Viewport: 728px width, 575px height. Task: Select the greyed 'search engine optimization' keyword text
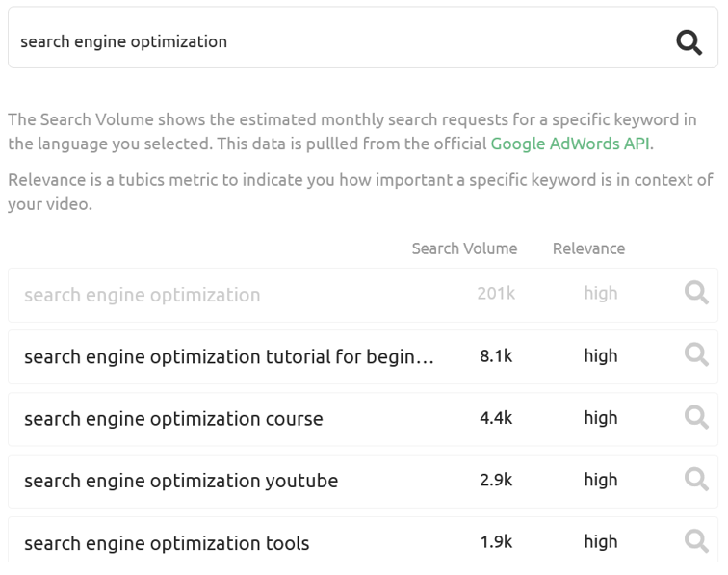pyautogui.click(x=143, y=295)
